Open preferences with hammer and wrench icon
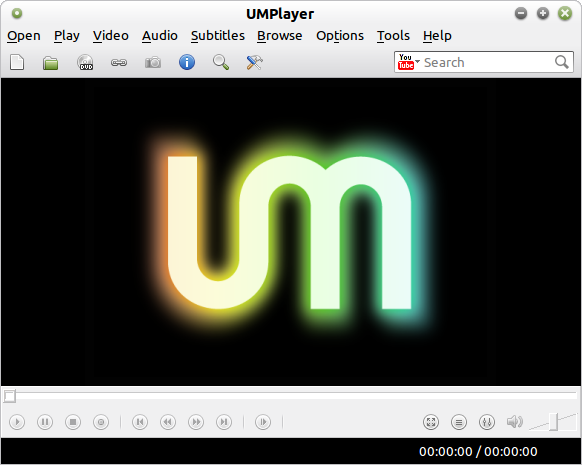This screenshot has width=582, height=465. pyautogui.click(x=255, y=62)
